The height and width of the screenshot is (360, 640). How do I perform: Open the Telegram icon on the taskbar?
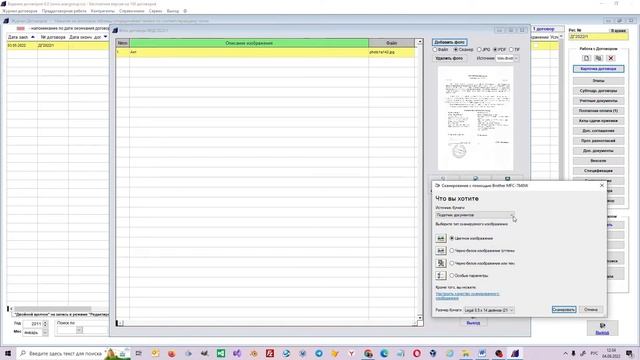point(319,353)
